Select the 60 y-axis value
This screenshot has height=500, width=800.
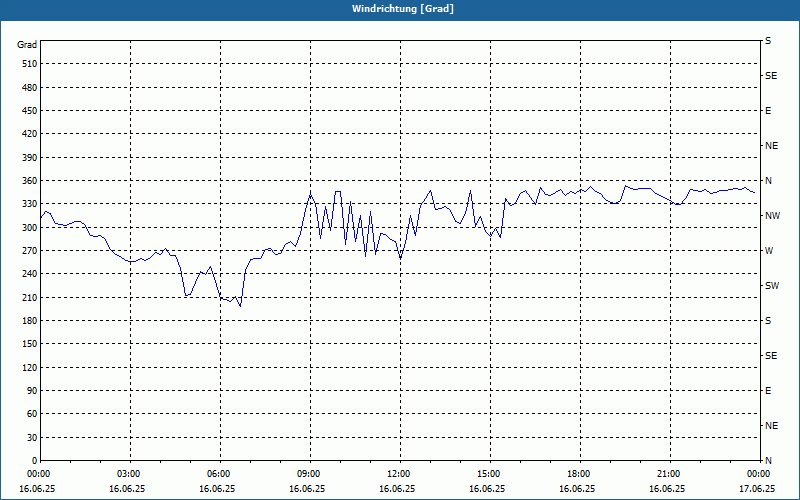point(32,414)
